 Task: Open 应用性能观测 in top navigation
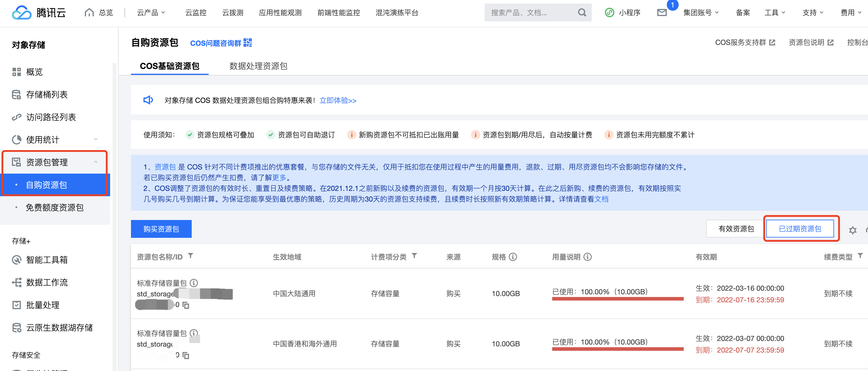click(280, 12)
